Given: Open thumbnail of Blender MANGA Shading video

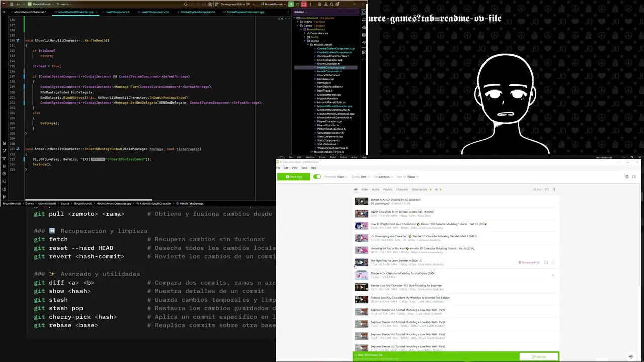Looking at the screenshot, I should 361,202.
